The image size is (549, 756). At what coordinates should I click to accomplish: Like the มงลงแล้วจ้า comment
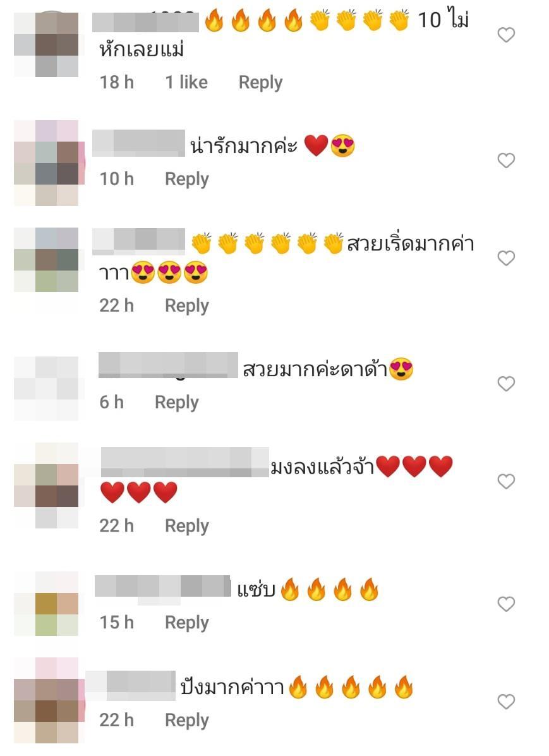click(x=506, y=481)
